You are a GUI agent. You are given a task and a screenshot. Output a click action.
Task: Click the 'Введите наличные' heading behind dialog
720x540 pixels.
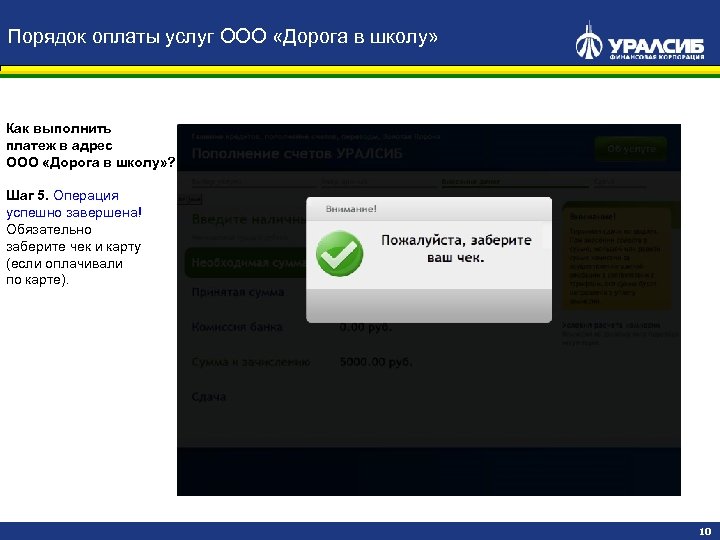tap(249, 219)
